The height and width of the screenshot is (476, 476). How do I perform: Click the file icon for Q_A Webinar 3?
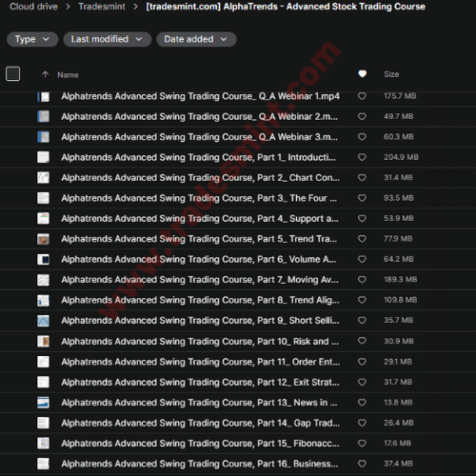tap(43, 137)
